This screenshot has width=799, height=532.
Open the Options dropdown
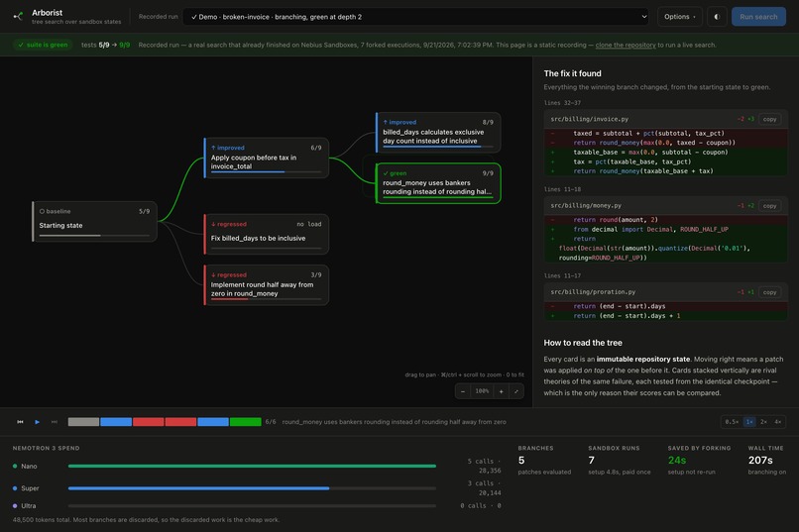point(680,17)
